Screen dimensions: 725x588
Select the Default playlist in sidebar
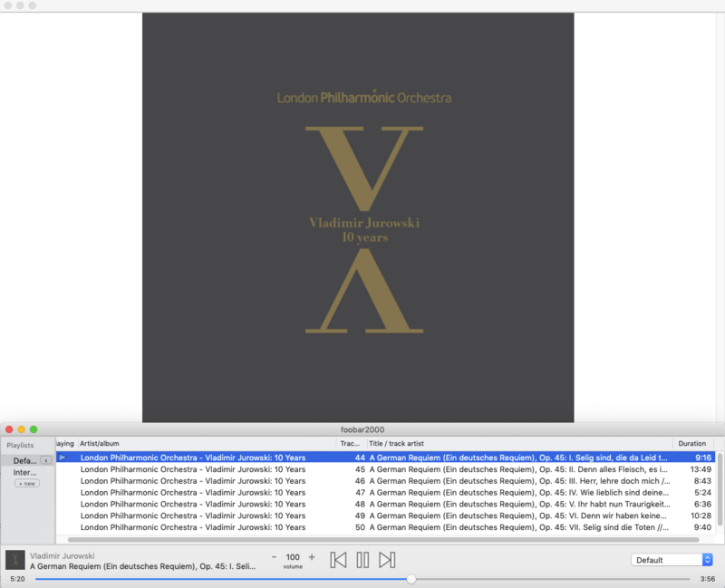[x=24, y=460]
